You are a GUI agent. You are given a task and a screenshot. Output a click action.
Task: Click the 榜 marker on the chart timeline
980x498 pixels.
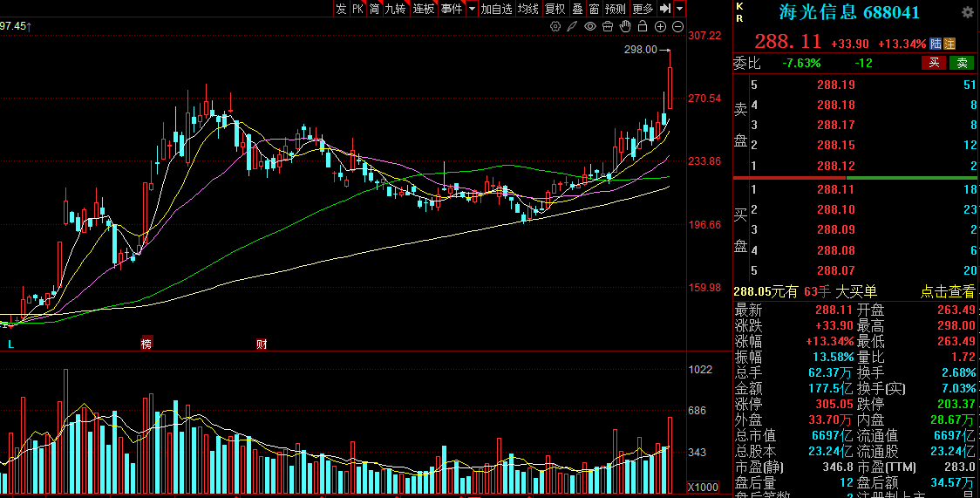tap(146, 345)
